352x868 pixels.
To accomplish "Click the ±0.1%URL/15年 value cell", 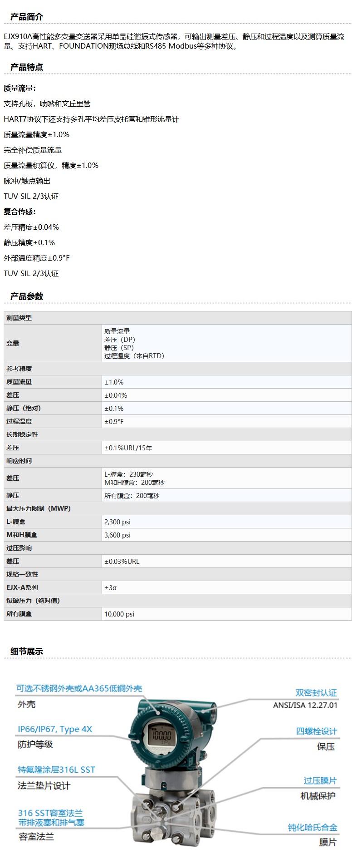I will 226,448.
